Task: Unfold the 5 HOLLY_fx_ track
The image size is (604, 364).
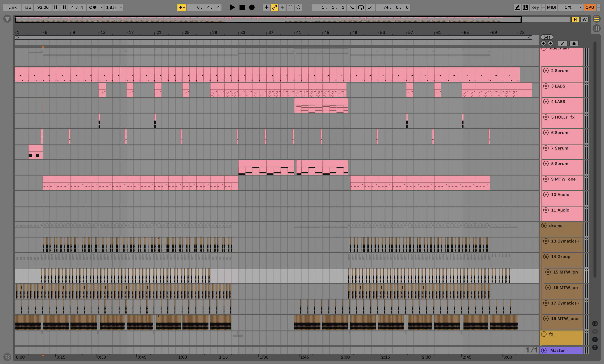Action: (546, 117)
